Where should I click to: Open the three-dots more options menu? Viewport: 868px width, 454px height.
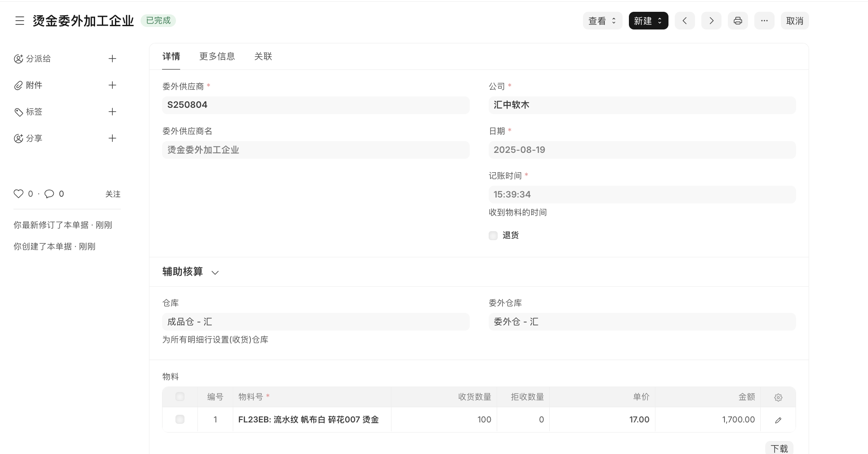point(764,21)
